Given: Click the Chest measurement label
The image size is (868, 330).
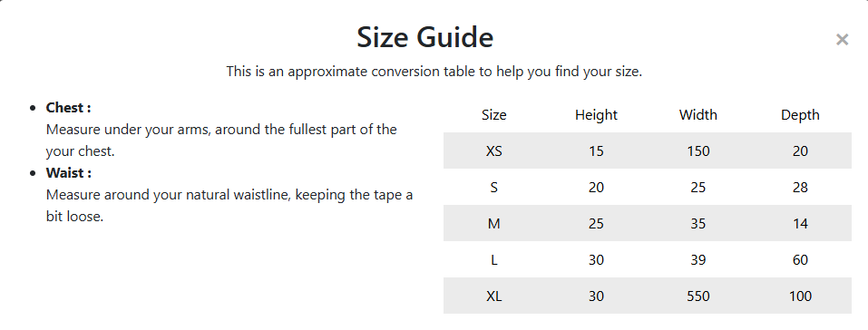Looking at the screenshot, I should [68, 107].
